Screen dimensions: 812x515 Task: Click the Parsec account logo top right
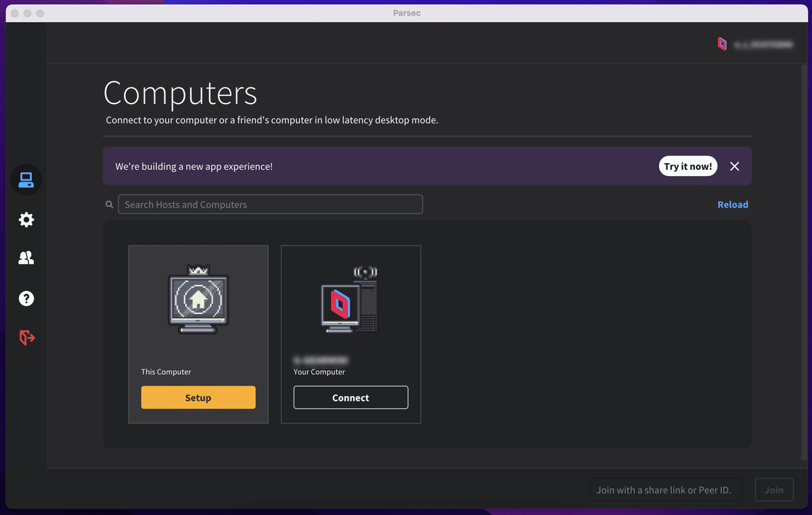pyautogui.click(x=722, y=44)
